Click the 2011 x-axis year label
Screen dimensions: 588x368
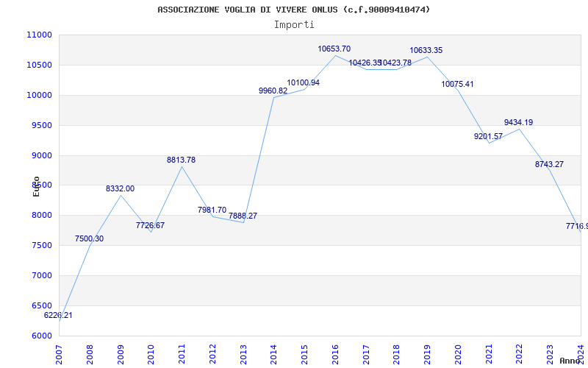point(182,355)
